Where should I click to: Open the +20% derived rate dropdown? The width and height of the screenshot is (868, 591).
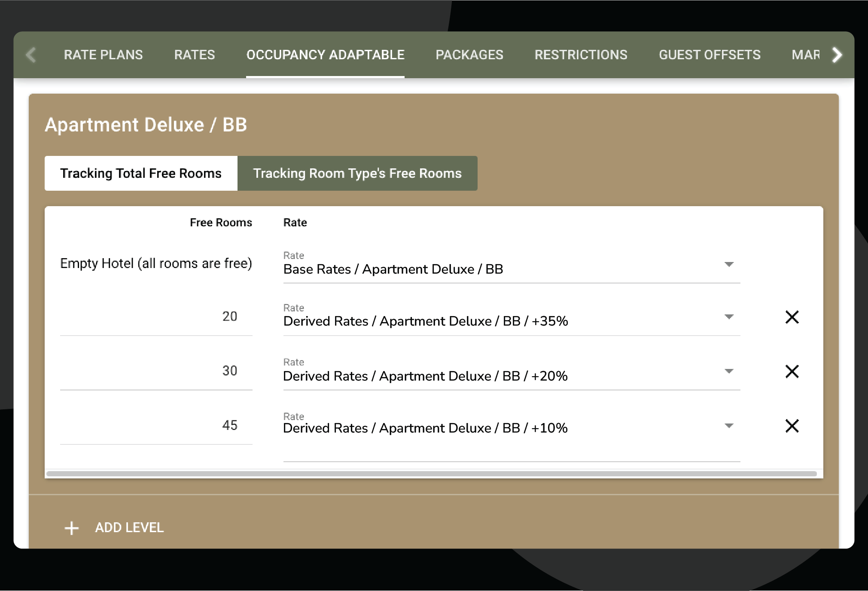click(x=728, y=371)
